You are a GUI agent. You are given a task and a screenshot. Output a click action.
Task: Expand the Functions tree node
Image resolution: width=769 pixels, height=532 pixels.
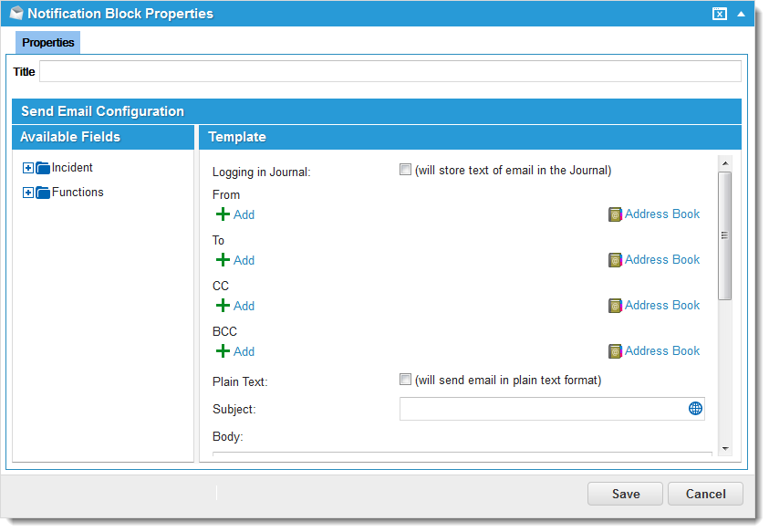(27, 193)
